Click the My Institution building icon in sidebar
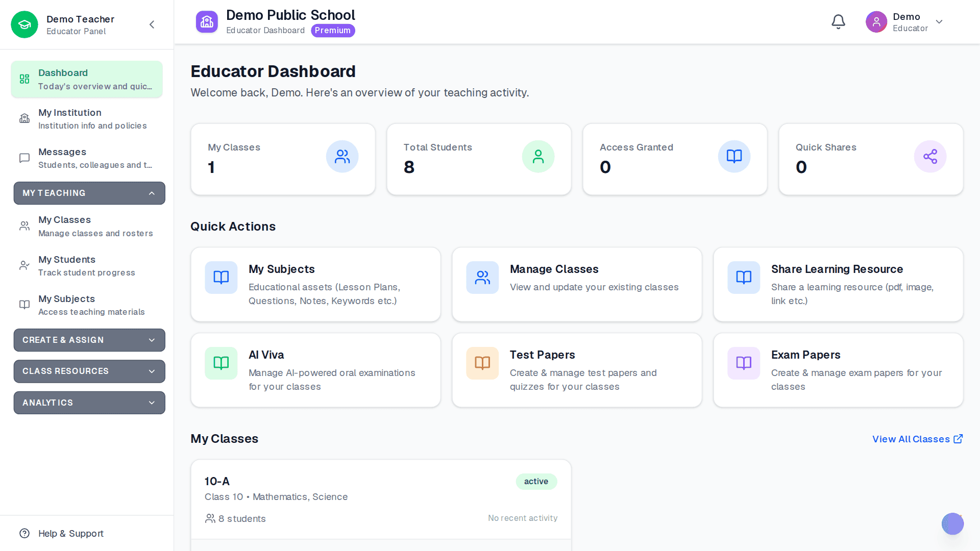980x551 pixels. [24, 118]
